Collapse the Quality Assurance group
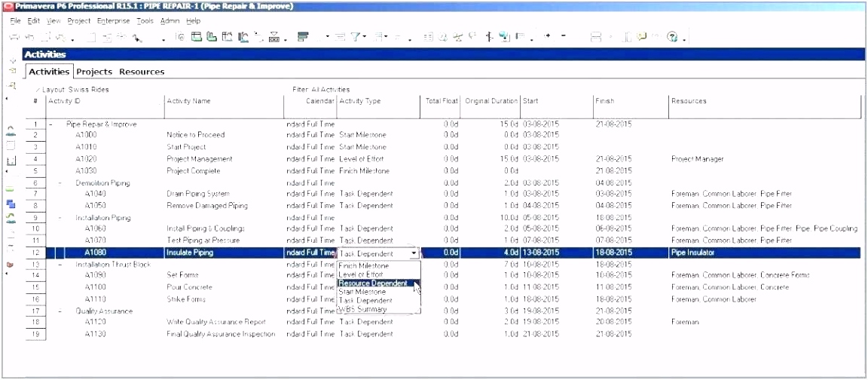Screen dimensions: 868x380 [60, 311]
